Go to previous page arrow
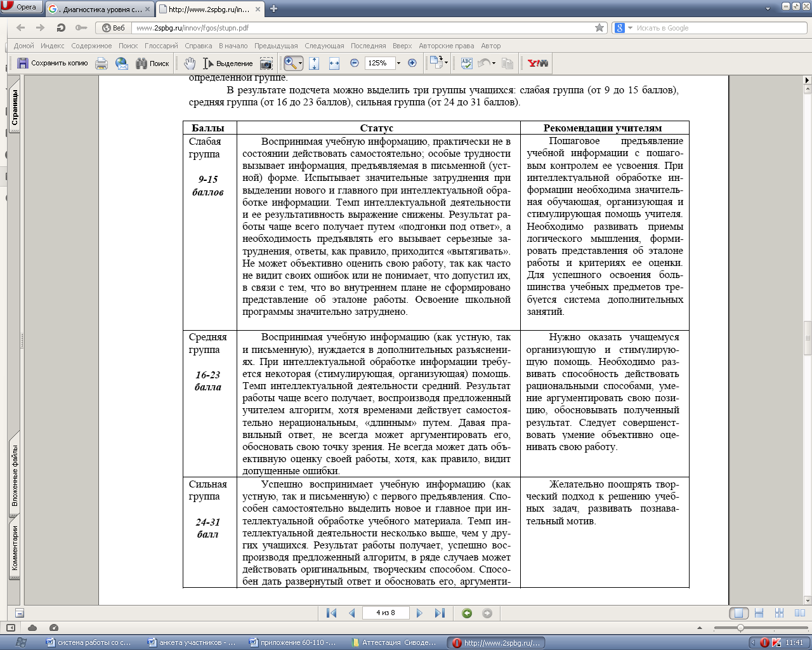 click(352, 613)
